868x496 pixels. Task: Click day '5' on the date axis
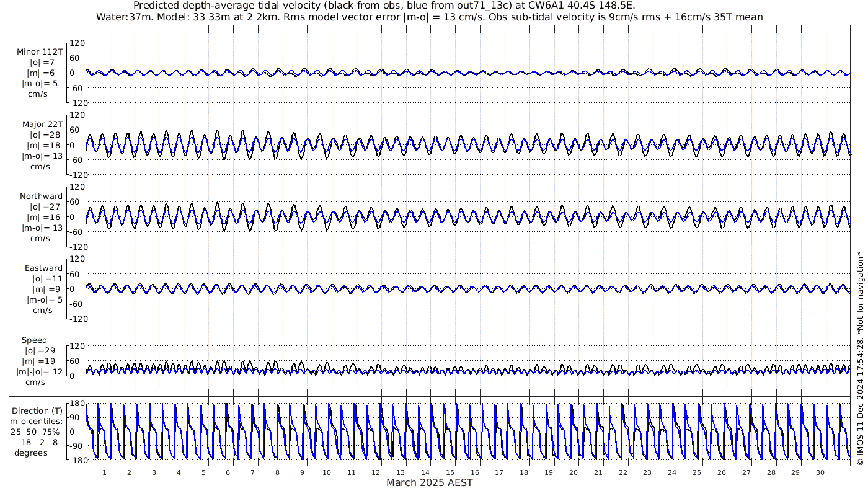tap(203, 472)
